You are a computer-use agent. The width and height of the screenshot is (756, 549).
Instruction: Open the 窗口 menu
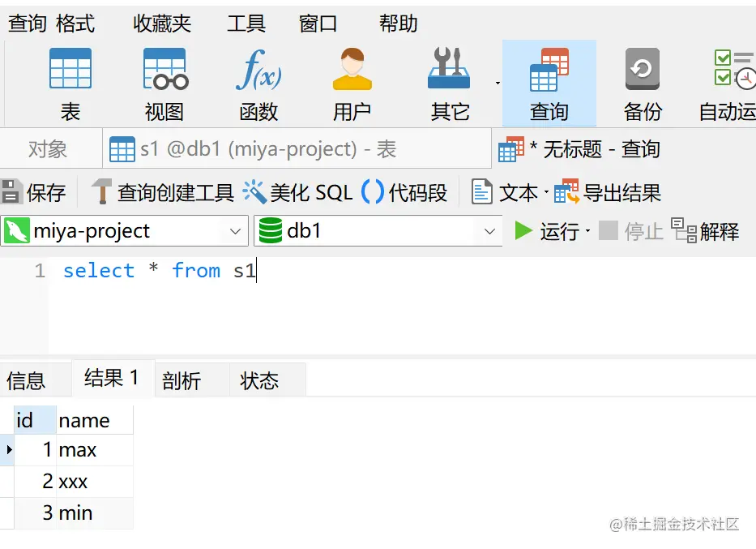(x=318, y=24)
